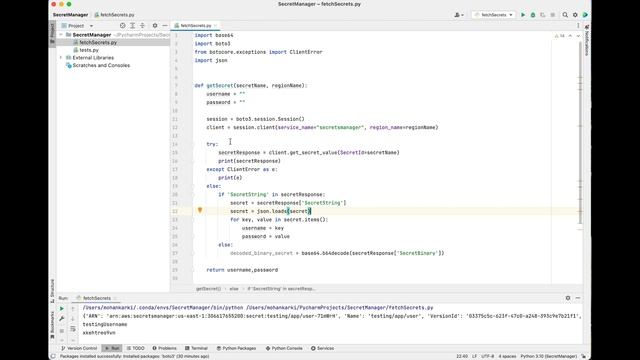The image size is (640, 360).
Task: Rerun fetchSecrets in Run panel
Action: pyautogui.click(x=62, y=309)
